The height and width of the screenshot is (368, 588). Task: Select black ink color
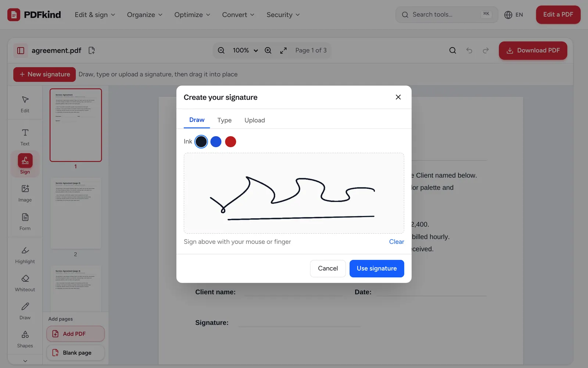[201, 142]
